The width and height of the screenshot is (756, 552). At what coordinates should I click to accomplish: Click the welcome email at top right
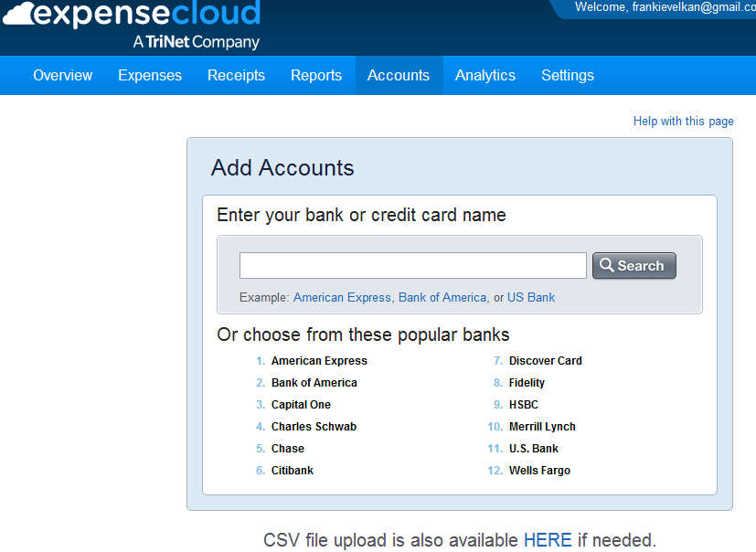[x=694, y=7]
